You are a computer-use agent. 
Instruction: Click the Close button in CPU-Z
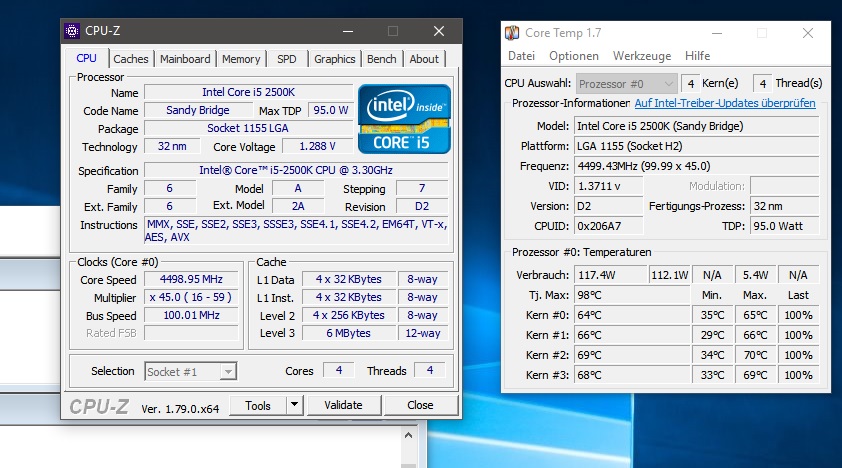pyautogui.click(x=420, y=405)
